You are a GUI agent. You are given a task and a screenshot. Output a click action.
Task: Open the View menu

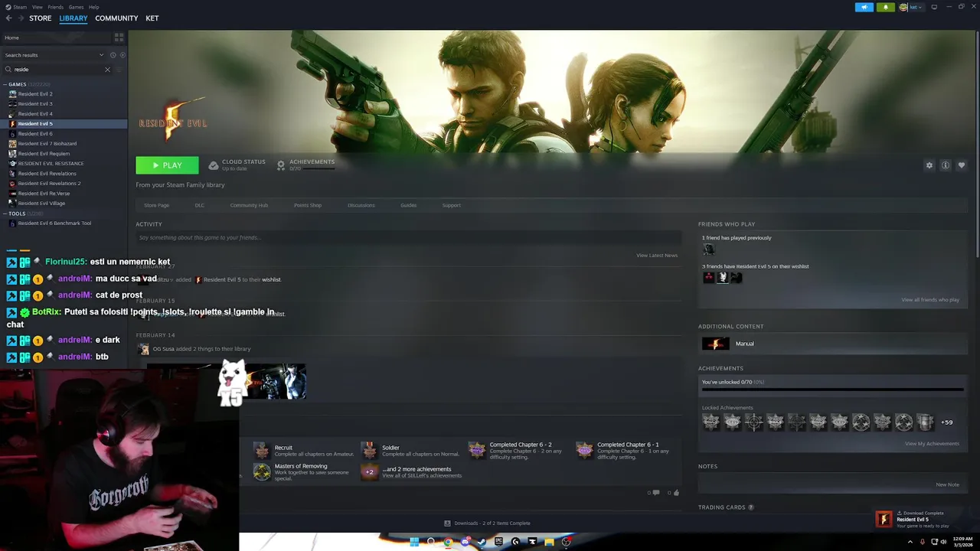(37, 7)
